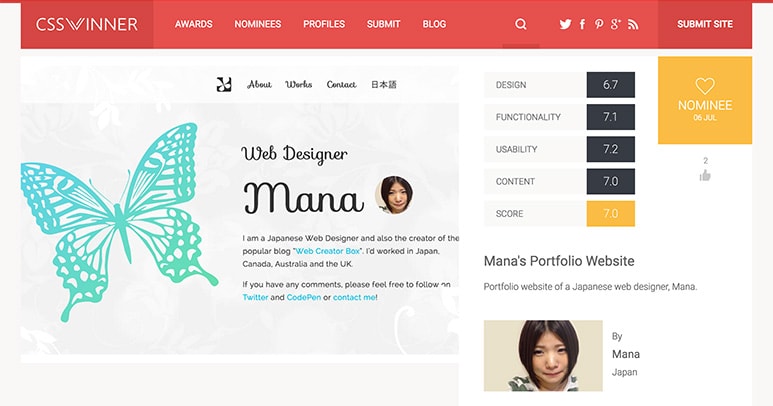Open the RSS feed icon
The width and height of the screenshot is (773, 406).
(633, 24)
